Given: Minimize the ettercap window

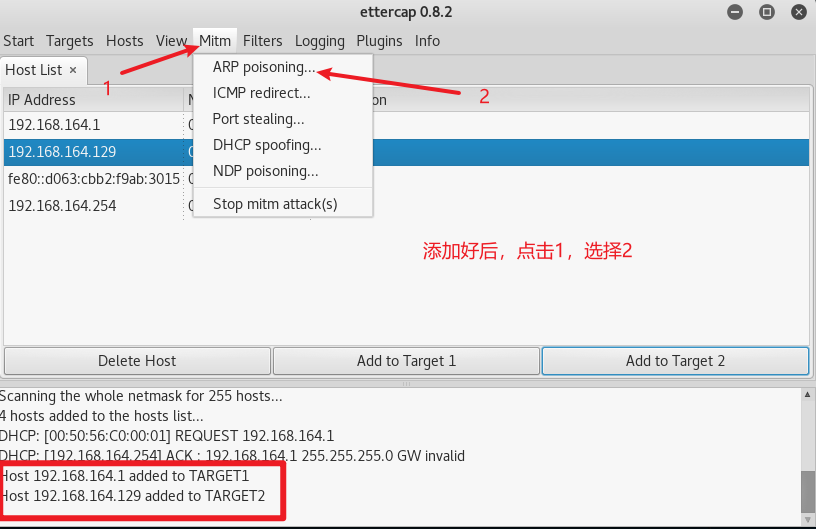Looking at the screenshot, I should tap(737, 12).
